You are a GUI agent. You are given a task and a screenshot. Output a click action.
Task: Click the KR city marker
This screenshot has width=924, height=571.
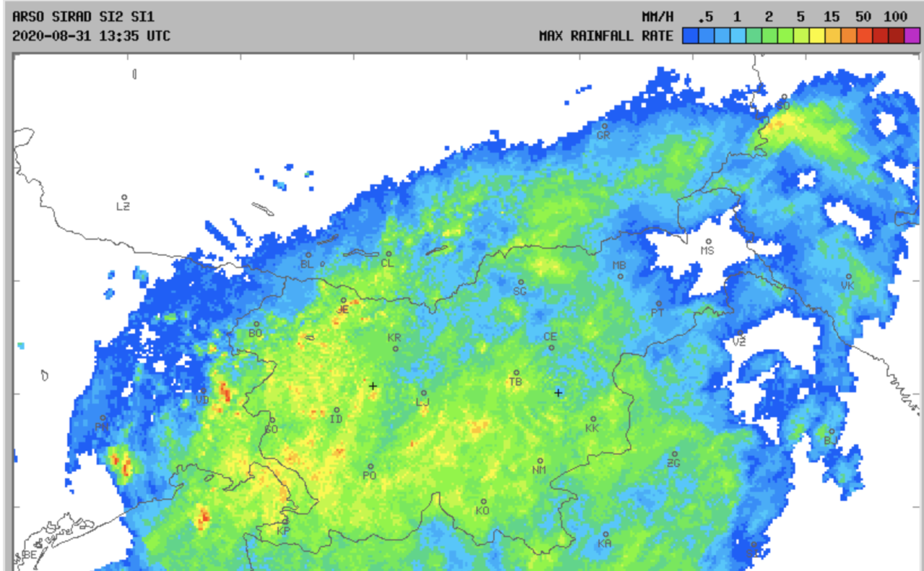(395, 349)
